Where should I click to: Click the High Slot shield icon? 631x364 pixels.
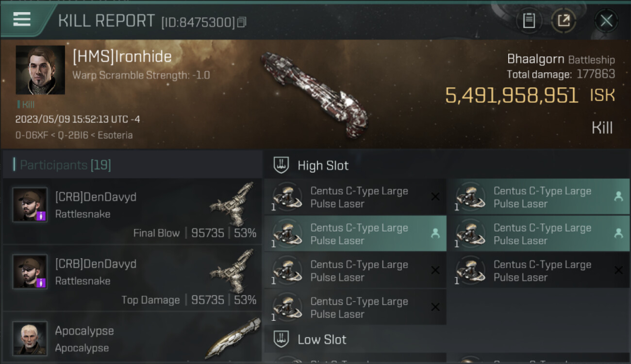[282, 165]
